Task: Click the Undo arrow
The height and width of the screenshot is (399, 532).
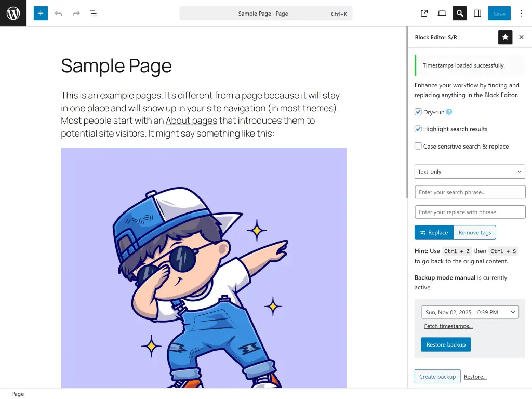Action: [x=58, y=13]
